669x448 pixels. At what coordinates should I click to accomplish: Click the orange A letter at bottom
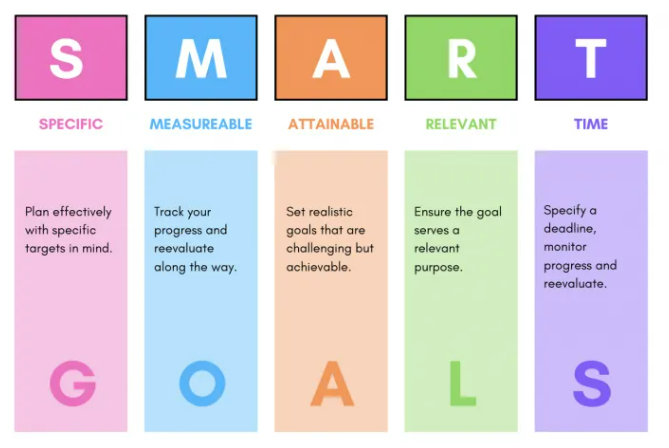(331, 384)
